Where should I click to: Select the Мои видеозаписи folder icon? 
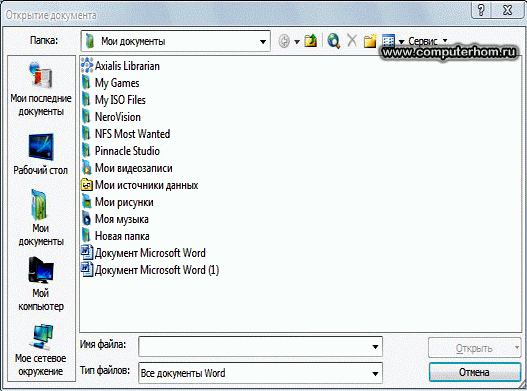87,167
